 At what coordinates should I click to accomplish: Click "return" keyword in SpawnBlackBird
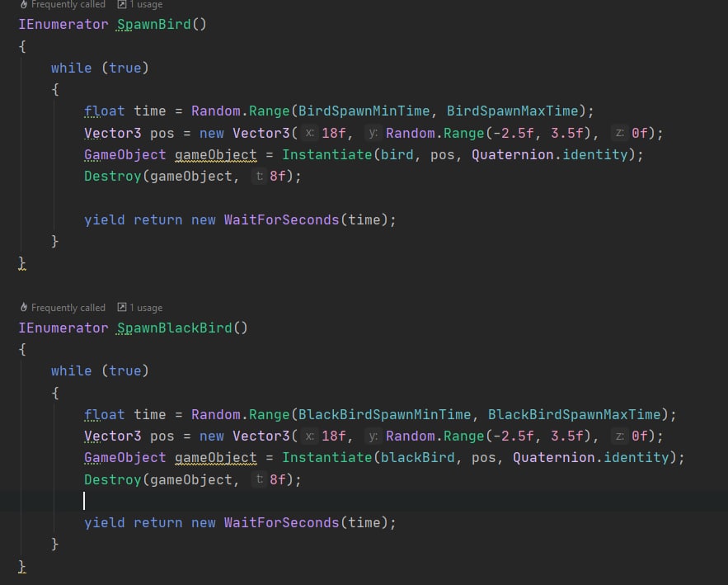click(x=157, y=523)
